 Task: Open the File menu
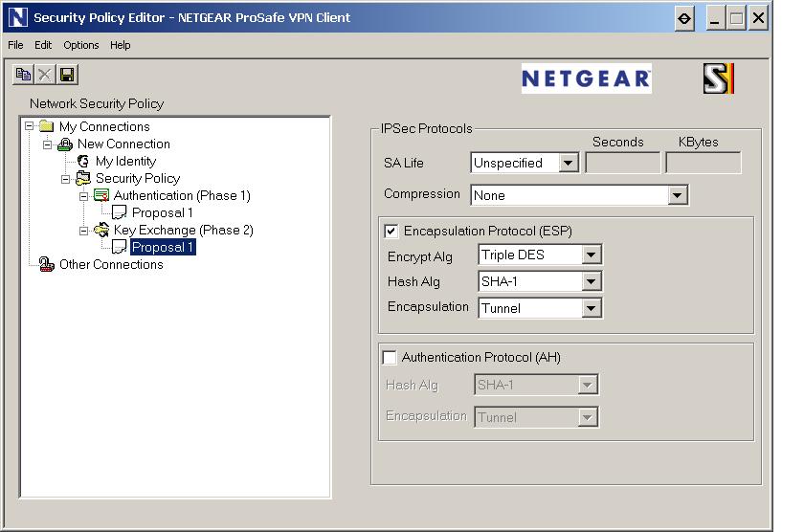(x=15, y=45)
